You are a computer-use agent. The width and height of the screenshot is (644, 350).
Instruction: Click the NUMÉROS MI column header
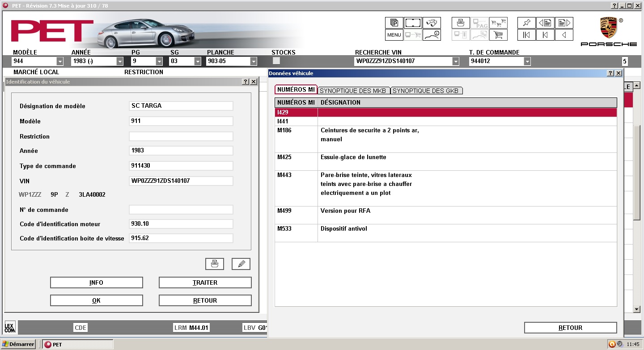(x=296, y=103)
